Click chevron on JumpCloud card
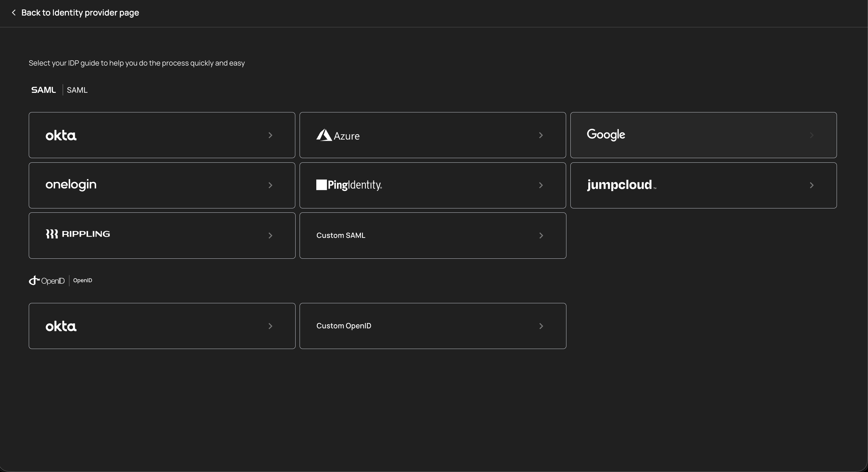The width and height of the screenshot is (868, 472). pyautogui.click(x=811, y=185)
